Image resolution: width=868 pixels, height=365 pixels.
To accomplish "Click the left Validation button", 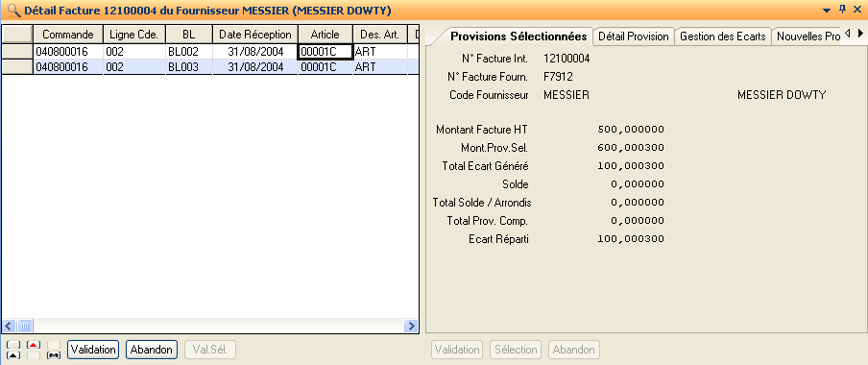I will point(93,350).
